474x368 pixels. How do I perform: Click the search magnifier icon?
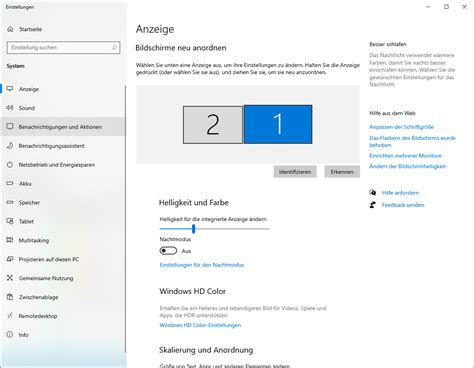(114, 48)
